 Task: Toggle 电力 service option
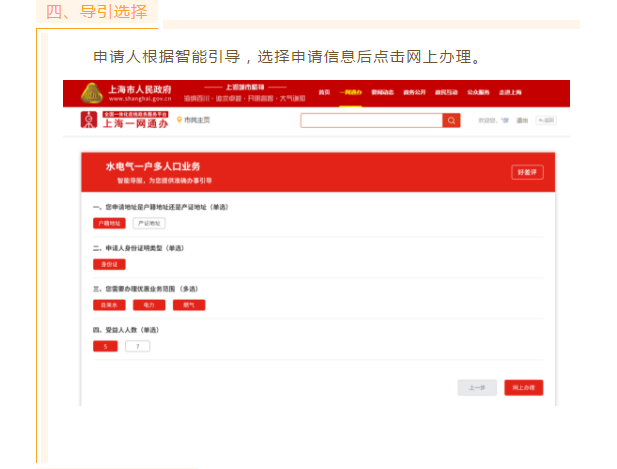point(148,305)
